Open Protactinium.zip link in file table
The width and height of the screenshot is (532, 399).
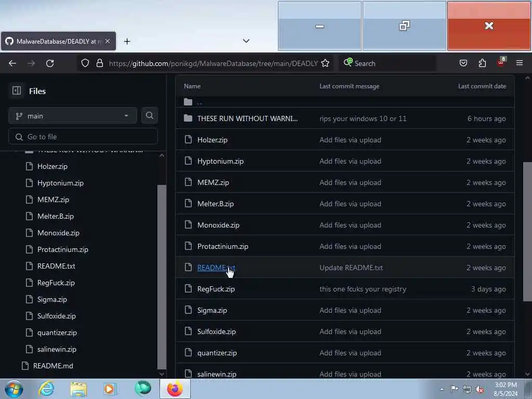tap(223, 247)
